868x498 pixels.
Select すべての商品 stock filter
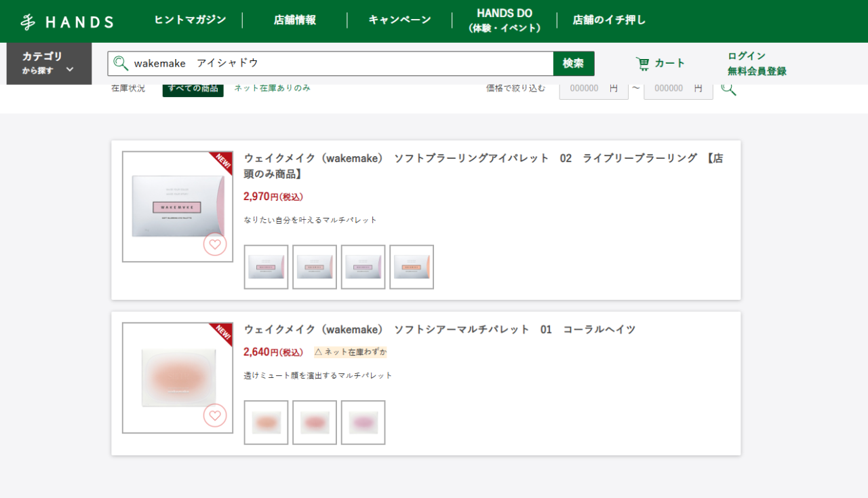193,88
